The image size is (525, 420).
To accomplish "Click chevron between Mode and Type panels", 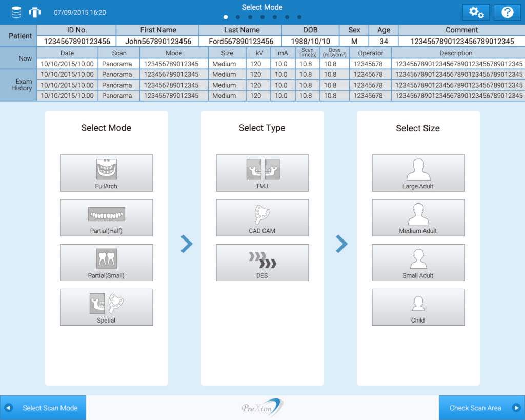I will 186,244.
